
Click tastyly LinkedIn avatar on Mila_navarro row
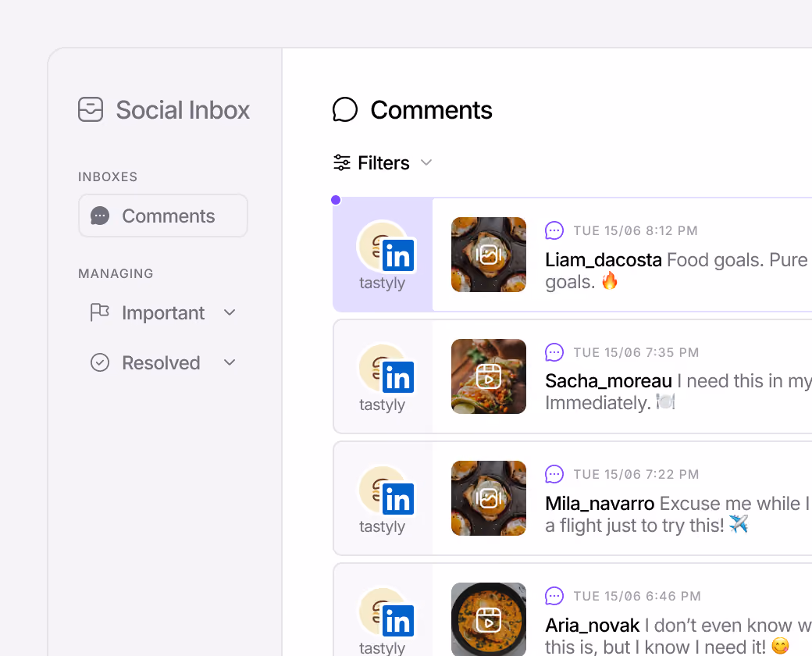click(386, 491)
